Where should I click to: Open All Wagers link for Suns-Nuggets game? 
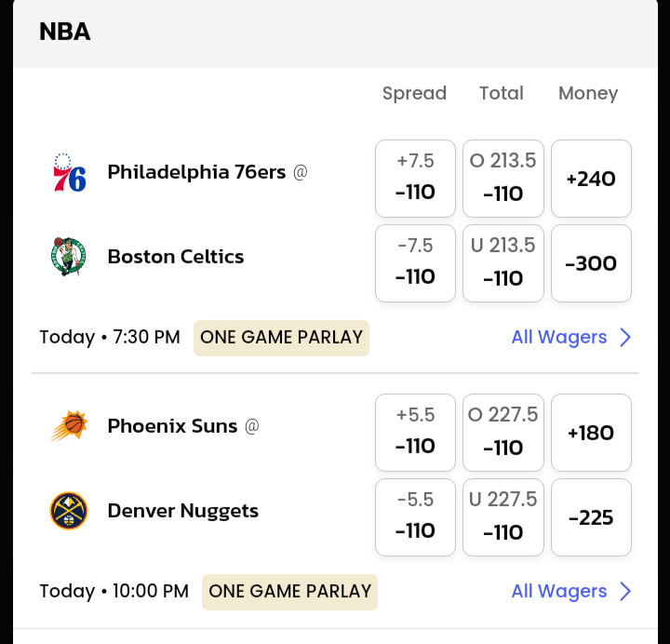[x=558, y=592]
